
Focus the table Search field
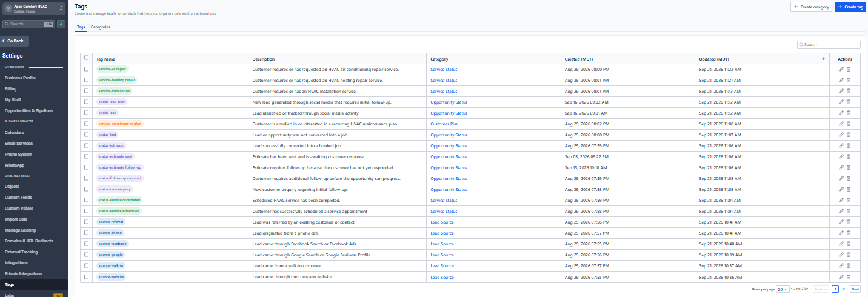click(x=829, y=45)
